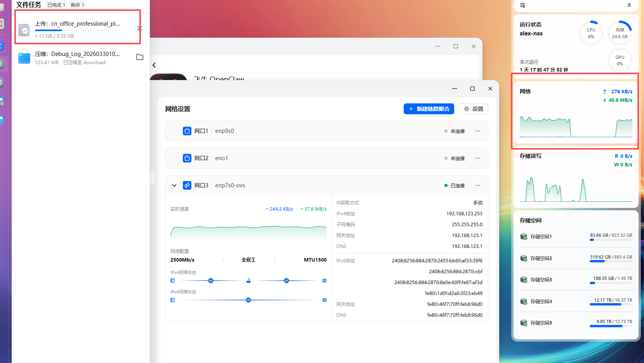Click the 手动 IP acquisition mode value
This screenshot has width=644, height=363.
(x=478, y=203)
